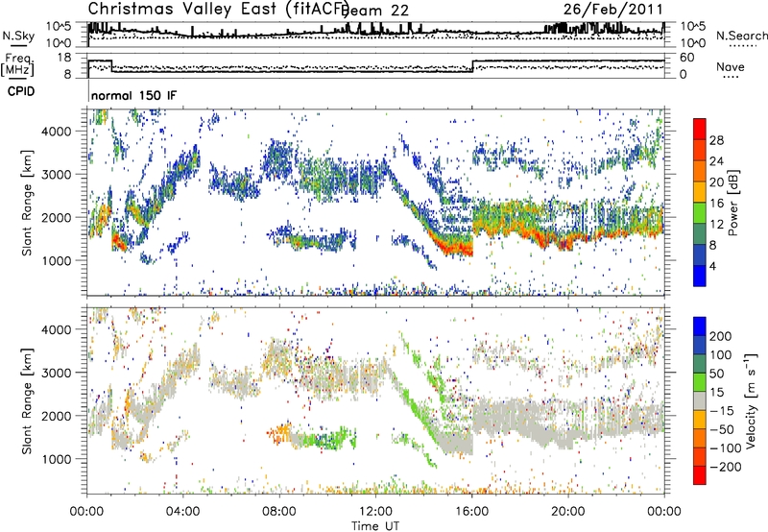Click the red bottom of the velocity colorbar
768x532 pixels.
(x=700, y=475)
